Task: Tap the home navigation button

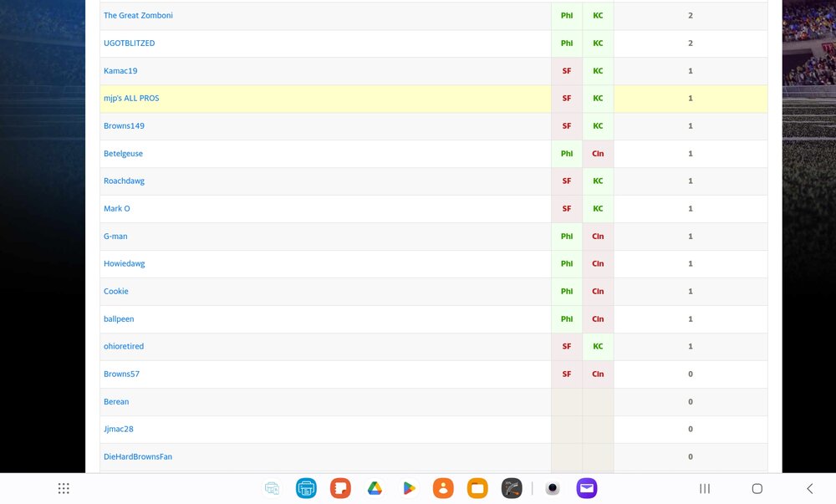Action: (x=757, y=489)
